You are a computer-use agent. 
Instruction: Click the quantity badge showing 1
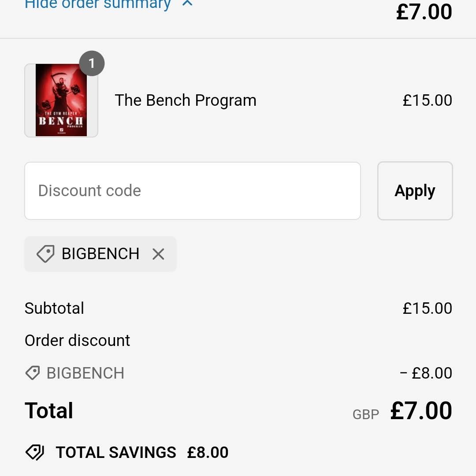(x=92, y=63)
